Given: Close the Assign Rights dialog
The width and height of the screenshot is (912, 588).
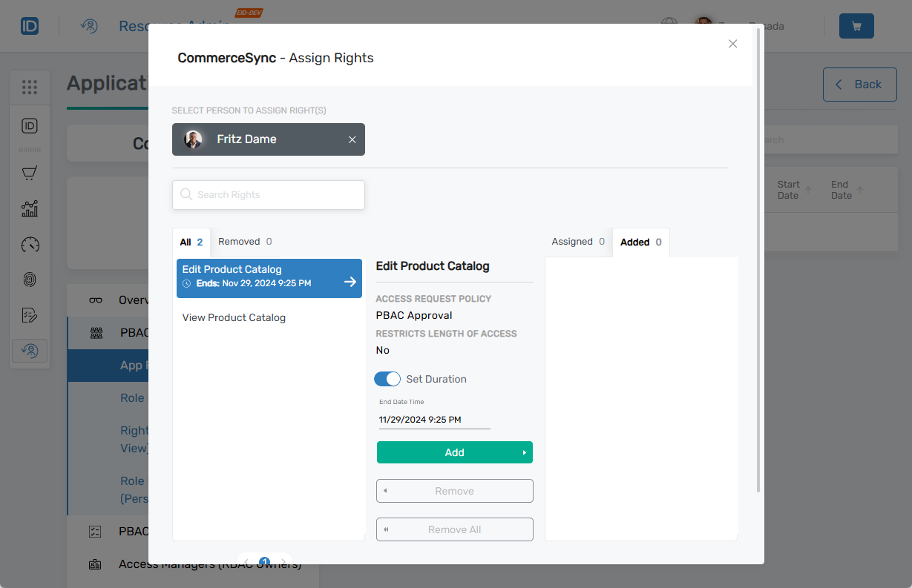Looking at the screenshot, I should coord(732,44).
